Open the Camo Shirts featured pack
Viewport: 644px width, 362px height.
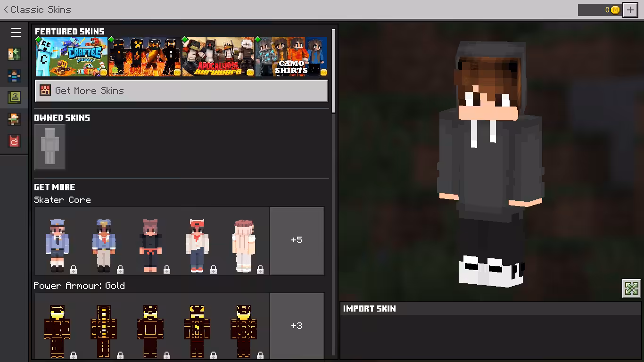click(291, 57)
